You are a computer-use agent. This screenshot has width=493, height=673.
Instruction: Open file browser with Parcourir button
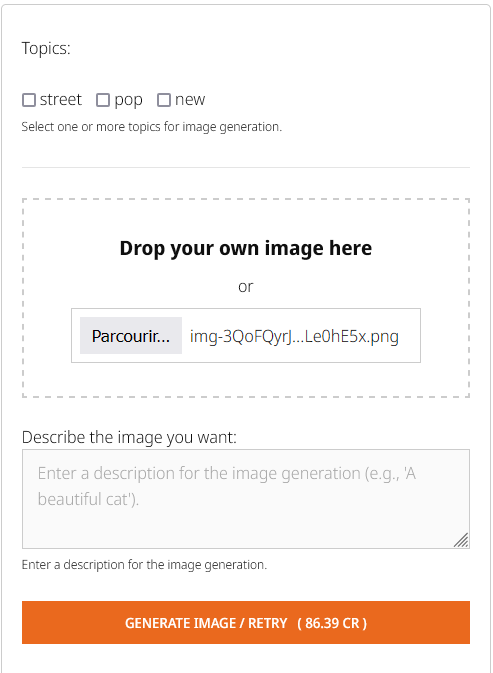(131, 336)
